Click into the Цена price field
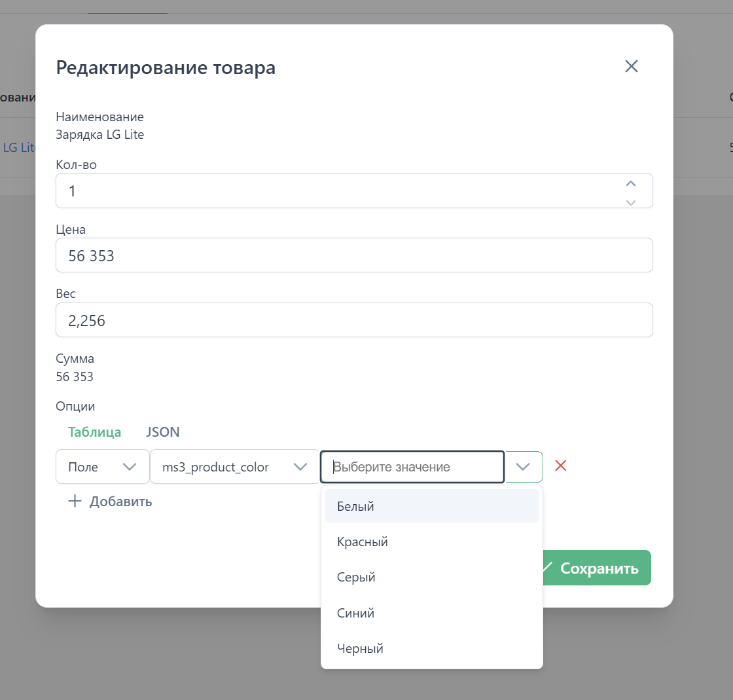733x700 pixels. pos(353,255)
